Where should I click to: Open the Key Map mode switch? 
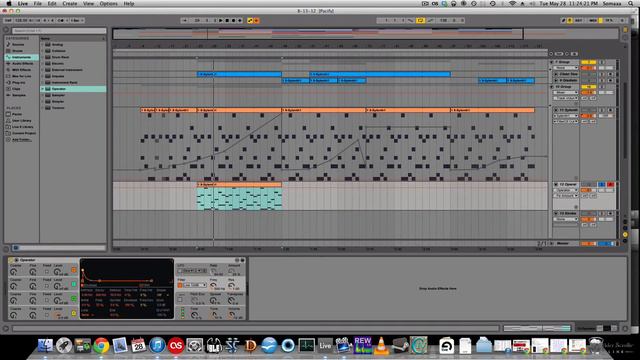[x=579, y=20]
